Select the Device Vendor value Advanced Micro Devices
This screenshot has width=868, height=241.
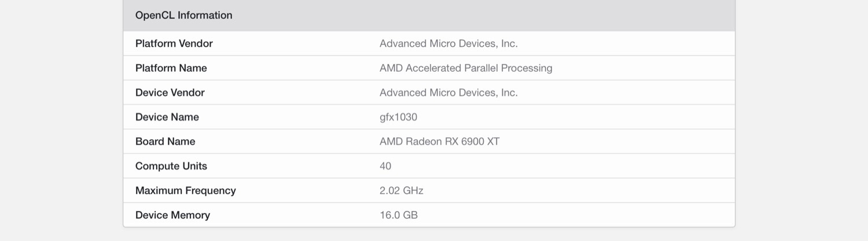(x=448, y=93)
